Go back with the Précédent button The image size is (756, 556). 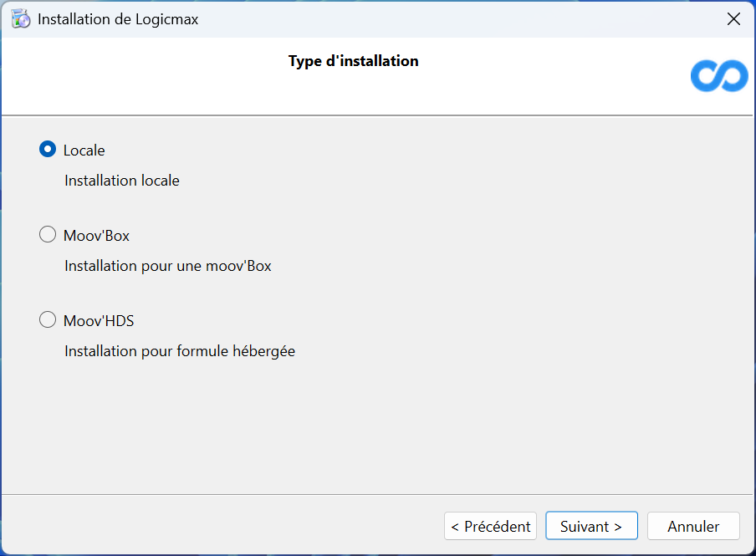[490, 526]
